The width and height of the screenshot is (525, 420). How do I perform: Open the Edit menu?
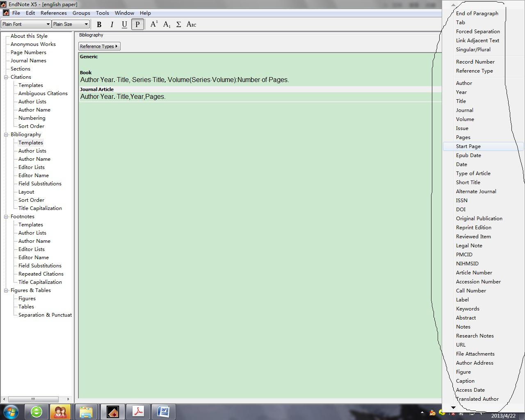tap(30, 13)
